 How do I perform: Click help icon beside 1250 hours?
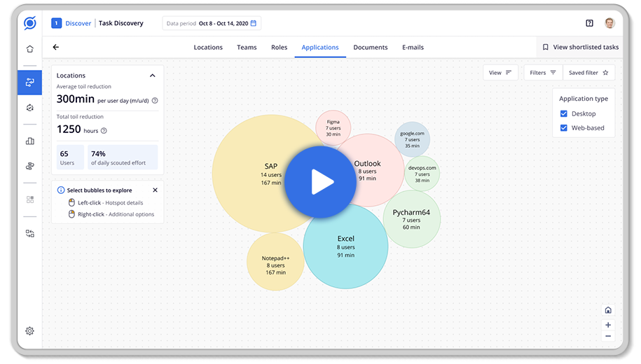pos(104,131)
